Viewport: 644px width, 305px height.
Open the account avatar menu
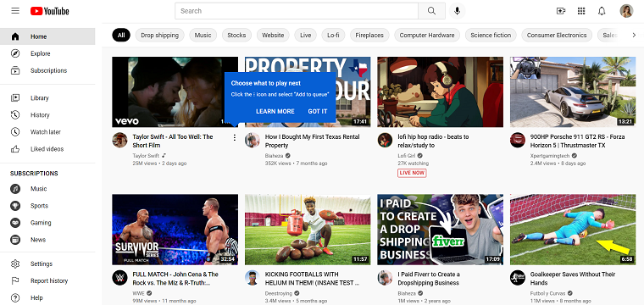(x=626, y=11)
